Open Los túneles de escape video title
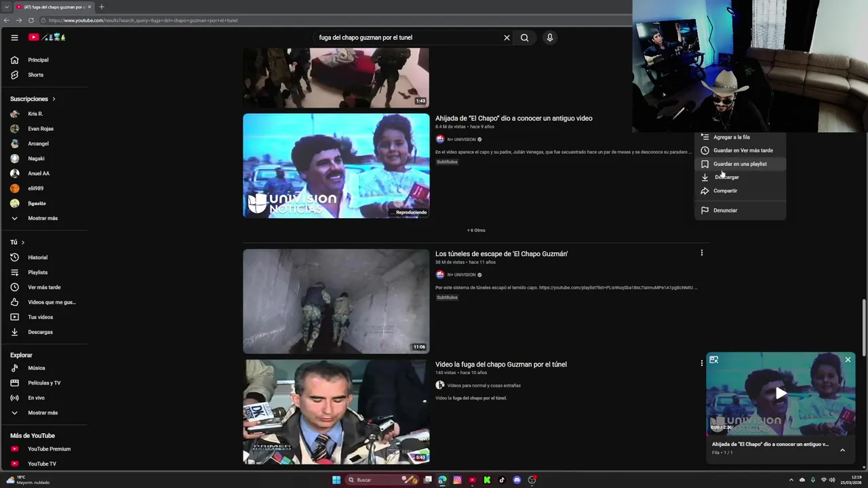The width and height of the screenshot is (868, 488). pyautogui.click(x=502, y=253)
